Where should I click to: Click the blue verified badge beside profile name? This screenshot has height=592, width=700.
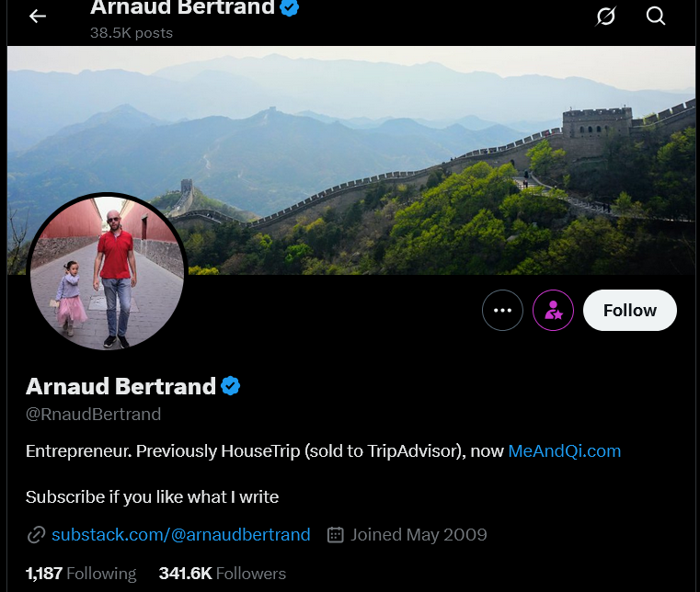click(x=230, y=386)
